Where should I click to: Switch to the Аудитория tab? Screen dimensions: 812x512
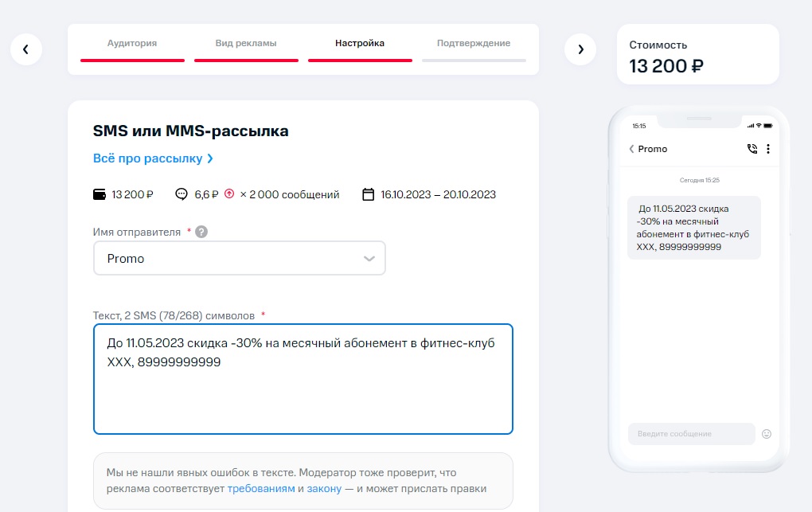pyautogui.click(x=132, y=44)
